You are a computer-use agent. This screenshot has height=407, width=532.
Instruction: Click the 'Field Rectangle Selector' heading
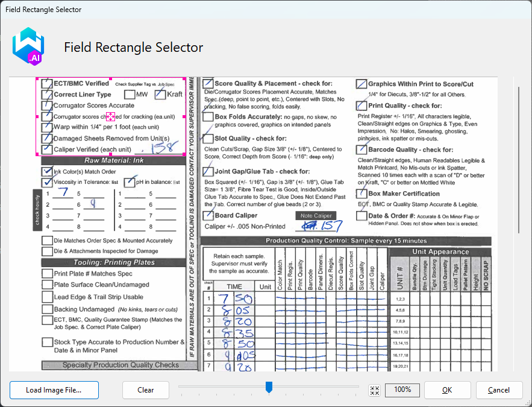point(134,47)
